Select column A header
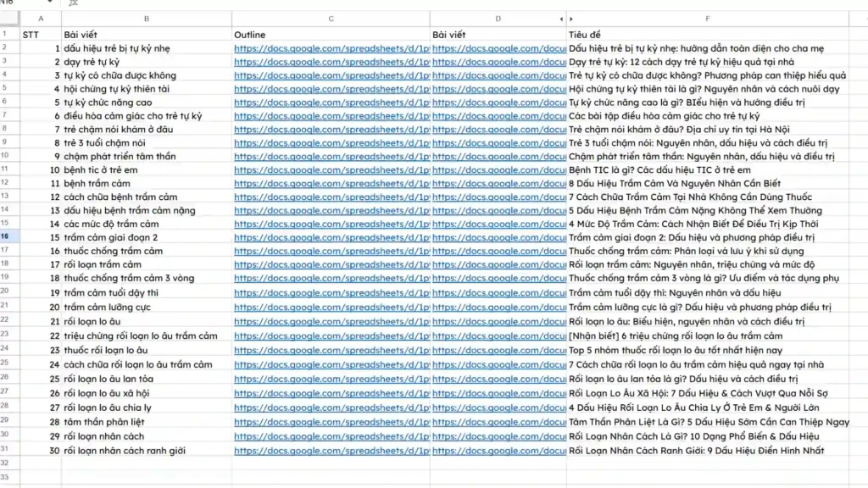The image size is (868, 488). [41, 19]
